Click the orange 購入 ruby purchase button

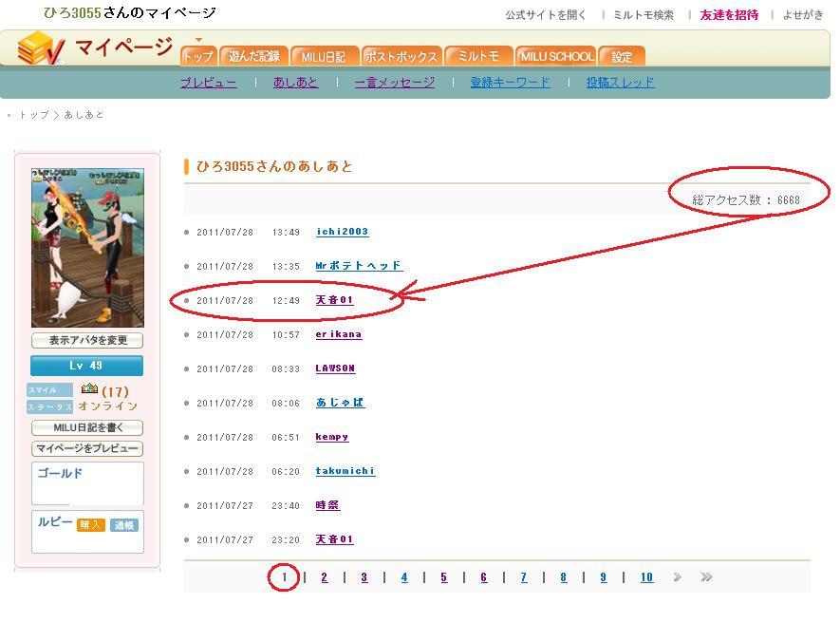[x=91, y=525]
